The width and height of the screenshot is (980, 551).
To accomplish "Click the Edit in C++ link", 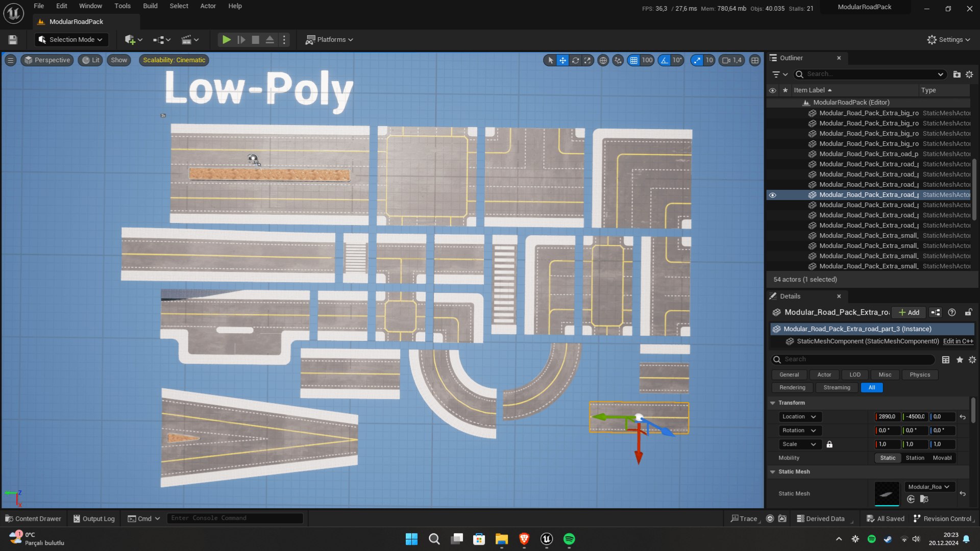I will [x=958, y=341].
